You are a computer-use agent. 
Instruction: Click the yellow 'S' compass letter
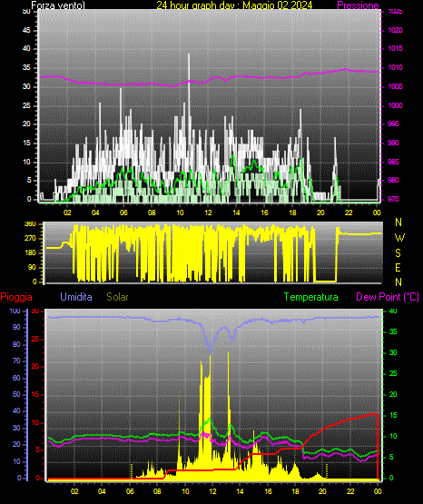point(398,253)
